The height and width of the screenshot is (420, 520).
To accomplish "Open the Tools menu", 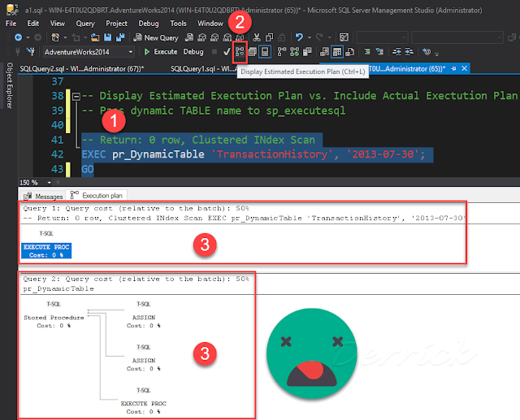I will point(178,24).
